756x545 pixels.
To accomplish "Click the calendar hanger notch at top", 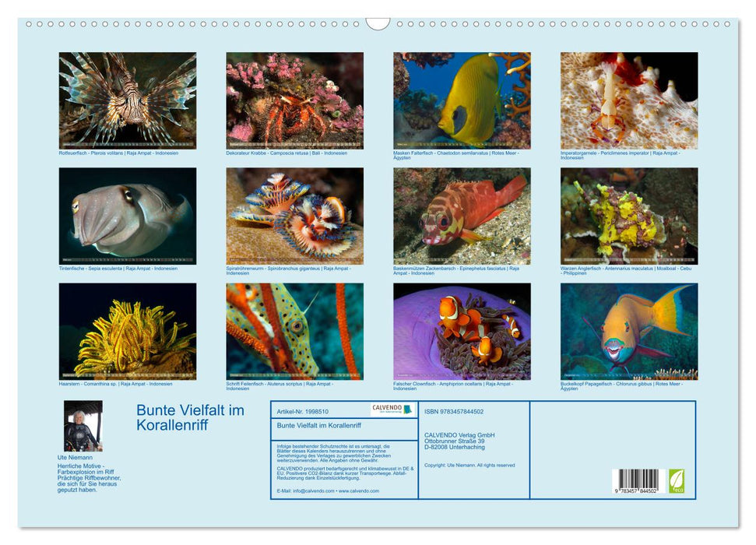I will pos(378,24).
